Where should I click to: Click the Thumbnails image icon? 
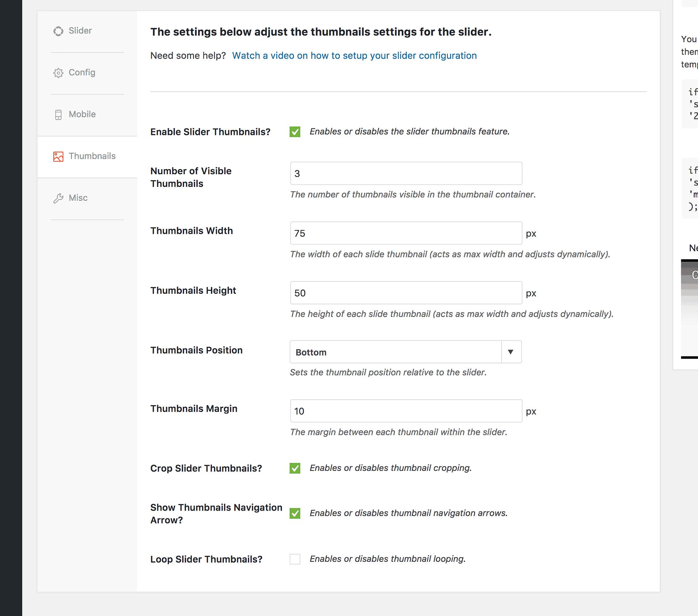pos(58,156)
